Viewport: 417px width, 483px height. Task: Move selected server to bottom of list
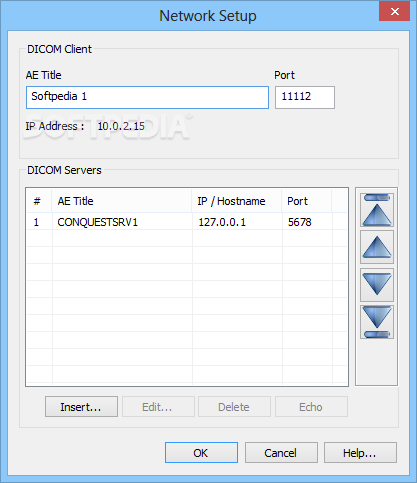[x=377, y=322]
